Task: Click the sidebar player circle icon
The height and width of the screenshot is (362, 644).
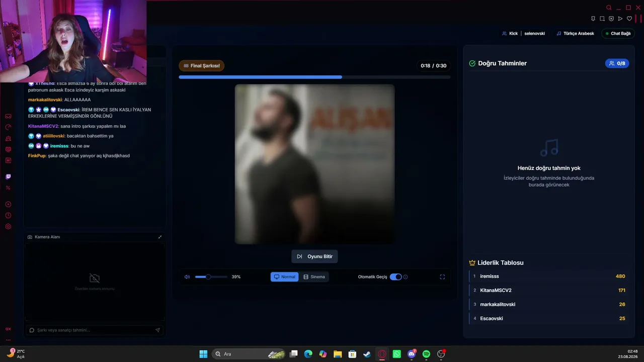Action: (x=8, y=204)
